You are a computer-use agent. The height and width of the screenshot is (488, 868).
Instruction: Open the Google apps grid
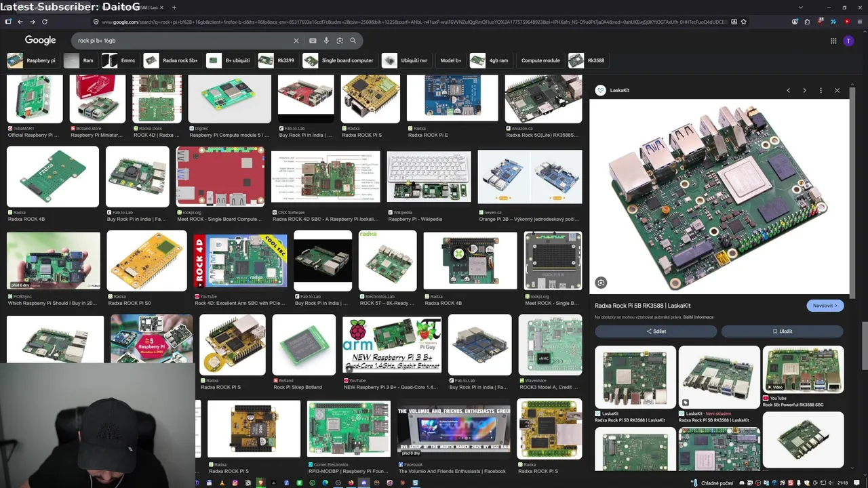pyautogui.click(x=833, y=41)
